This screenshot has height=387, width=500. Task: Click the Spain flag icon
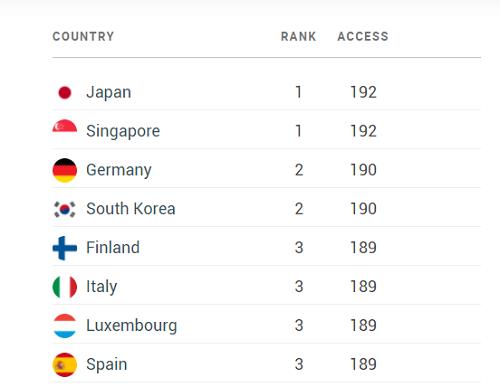point(65,365)
